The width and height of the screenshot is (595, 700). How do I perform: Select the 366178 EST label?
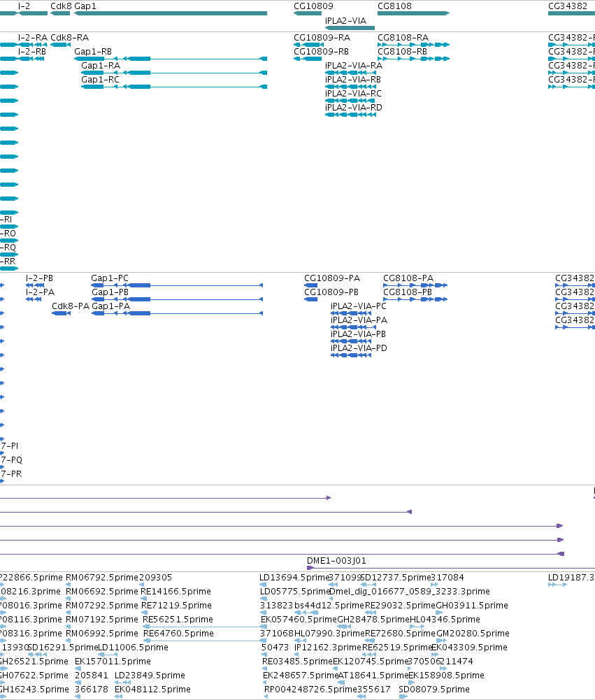(x=92, y=690)
